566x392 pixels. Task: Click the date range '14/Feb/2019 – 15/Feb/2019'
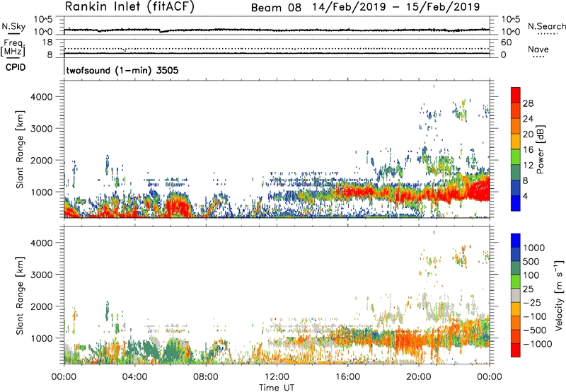396,7
